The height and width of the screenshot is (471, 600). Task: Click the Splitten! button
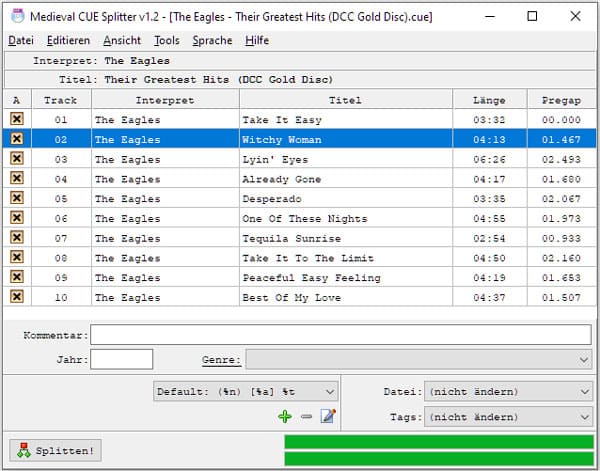55,450
